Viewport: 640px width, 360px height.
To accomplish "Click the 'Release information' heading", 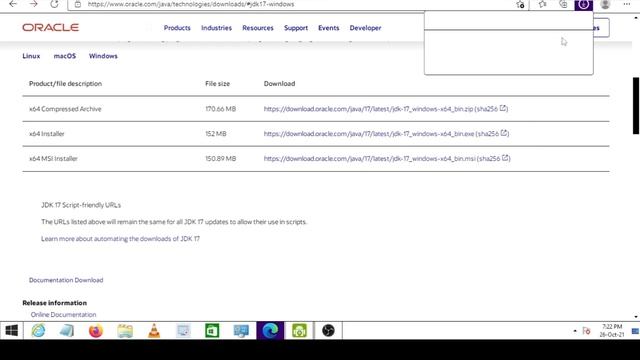I will 54,303.
